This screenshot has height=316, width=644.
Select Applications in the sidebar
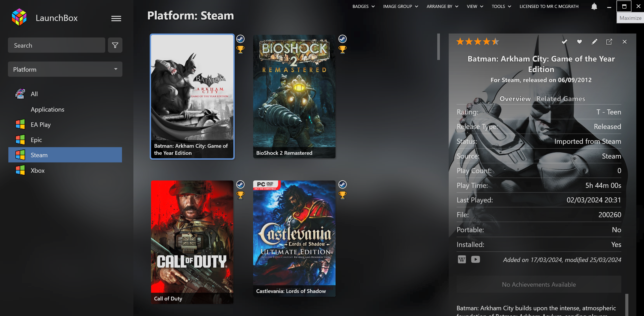pos(47,109)
